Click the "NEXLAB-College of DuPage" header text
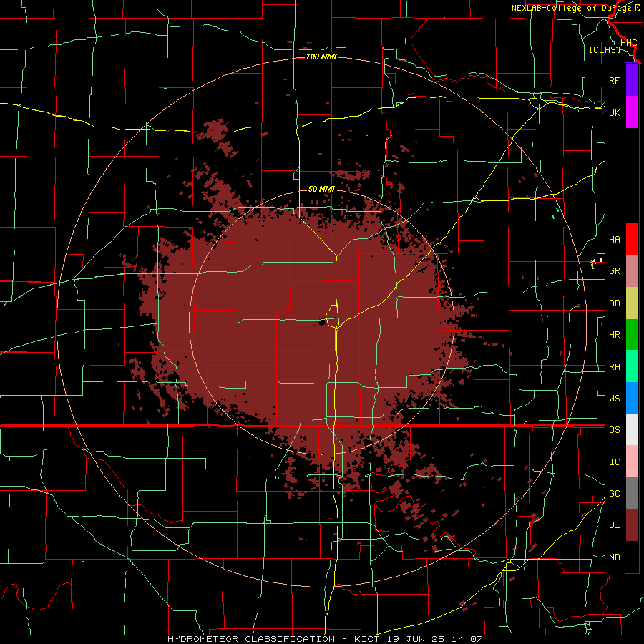The height and width of the screenshot is (644, 644). [572, 8]
